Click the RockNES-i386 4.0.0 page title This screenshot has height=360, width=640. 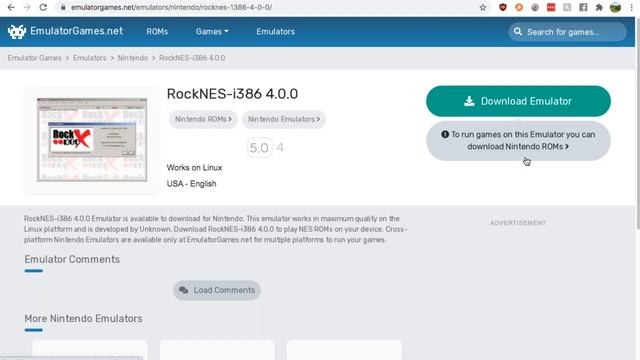pyautogui.click(x=232, y=94)
